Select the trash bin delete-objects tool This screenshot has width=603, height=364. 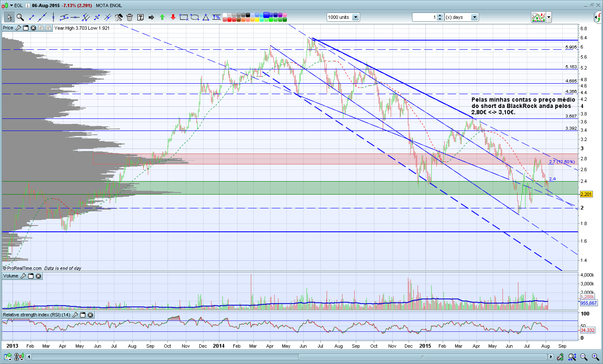129,17
